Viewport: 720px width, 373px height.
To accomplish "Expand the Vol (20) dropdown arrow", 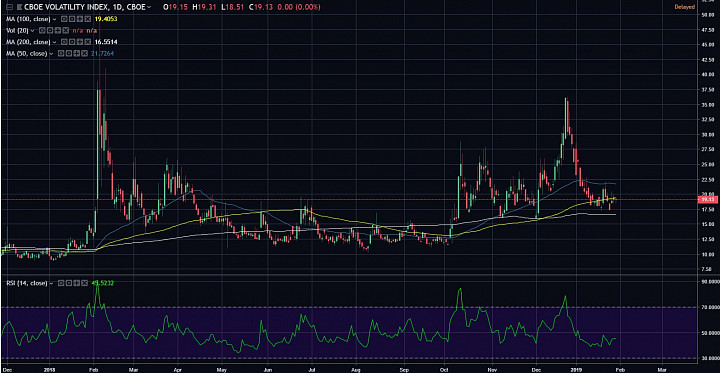I will click(32, 31).
